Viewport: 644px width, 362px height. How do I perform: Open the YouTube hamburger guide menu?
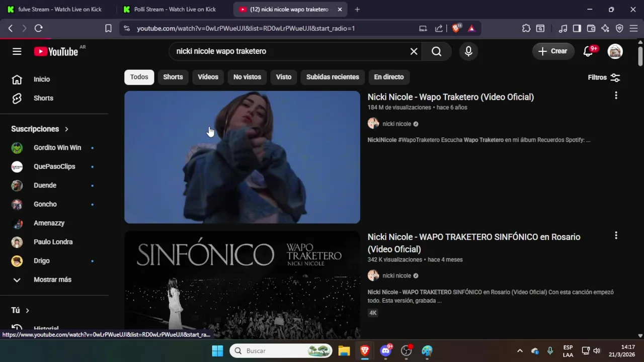click(x=17, y=51)
